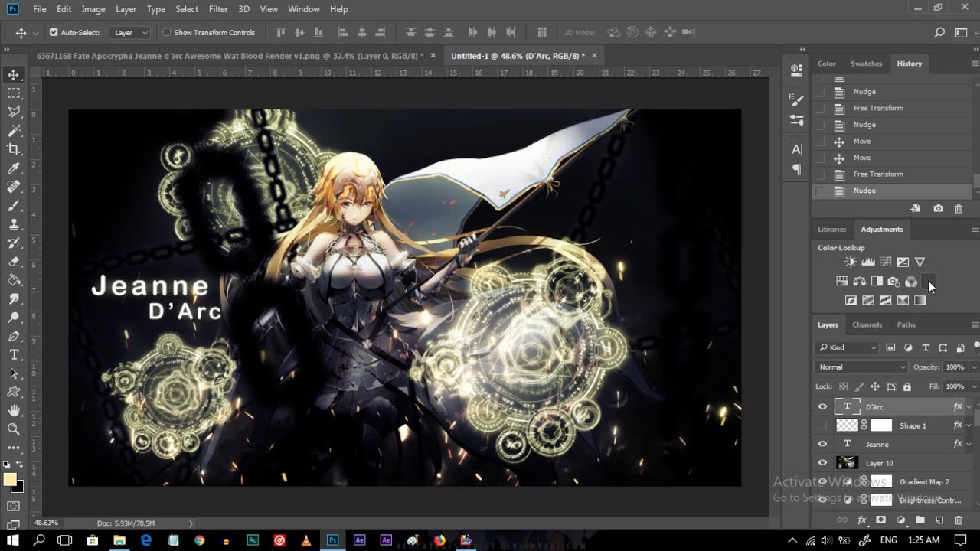Open the Layer menu
Viewport: 980px width, 551px height.
click(126, 9)
